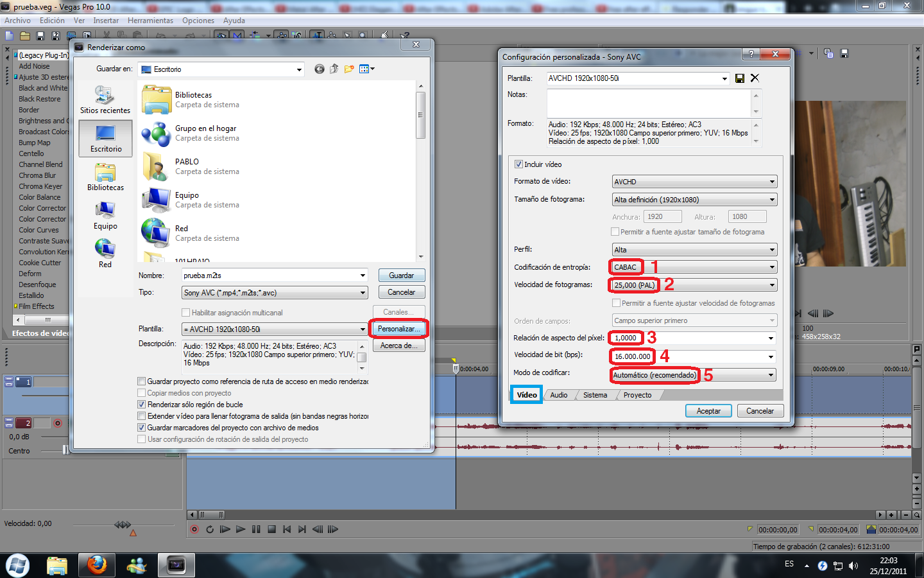Viewport: 924px width, 578px height.
Task: Open Windows Explorer from the taskbar
Action: pos(57,565)
